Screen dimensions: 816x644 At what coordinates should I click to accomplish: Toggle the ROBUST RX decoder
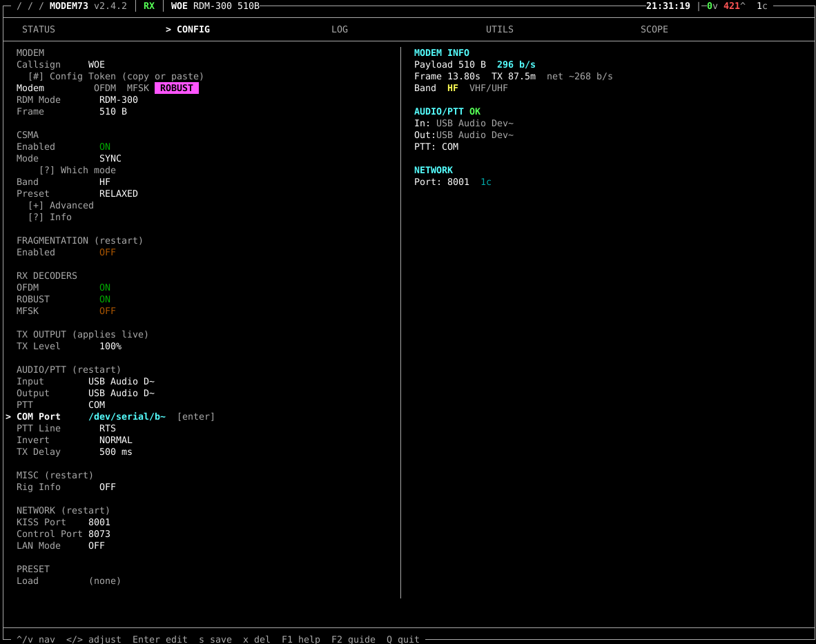[105, 300]
